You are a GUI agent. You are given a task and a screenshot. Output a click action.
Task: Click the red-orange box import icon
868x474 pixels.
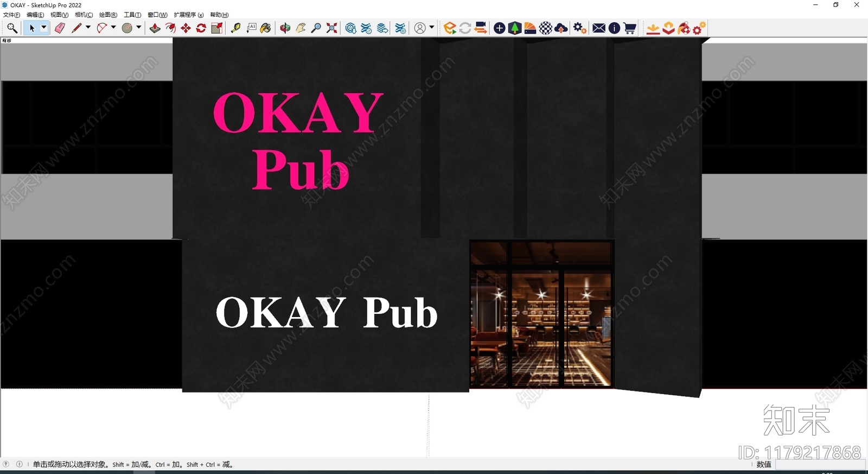(x=669, y=28)
